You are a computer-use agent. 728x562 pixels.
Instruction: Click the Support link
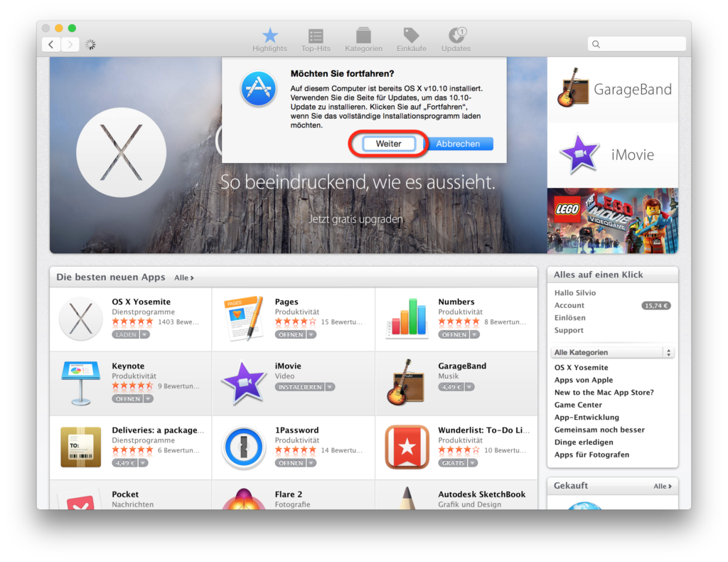pos(569,330)
